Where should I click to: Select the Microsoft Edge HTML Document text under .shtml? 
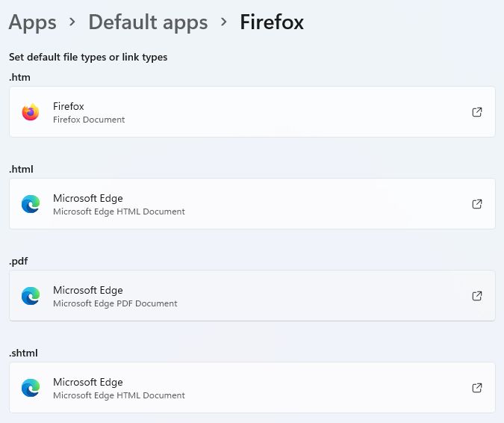coord(119,395)
